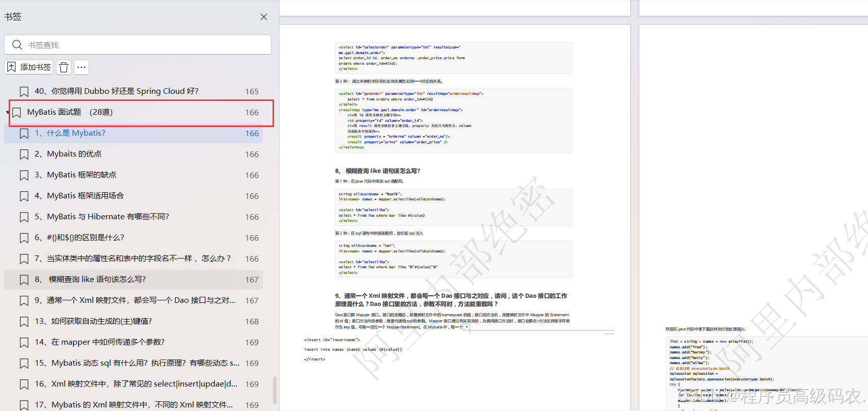Click bookmark icon beside 2、Mybaits 的优点
The width and height of the screenshot is (868, 411).
pos(24,155)
